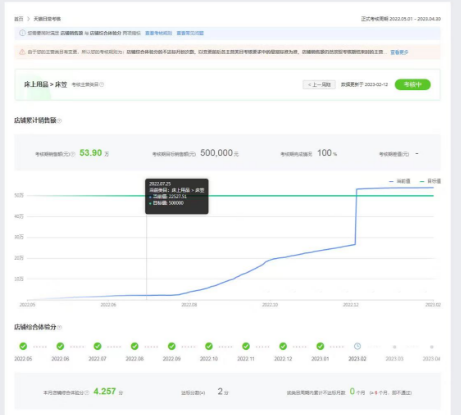The image size is (461, 415).
Task: Toggle the blue current-value legend series
Action: click(x=400, y=181)
